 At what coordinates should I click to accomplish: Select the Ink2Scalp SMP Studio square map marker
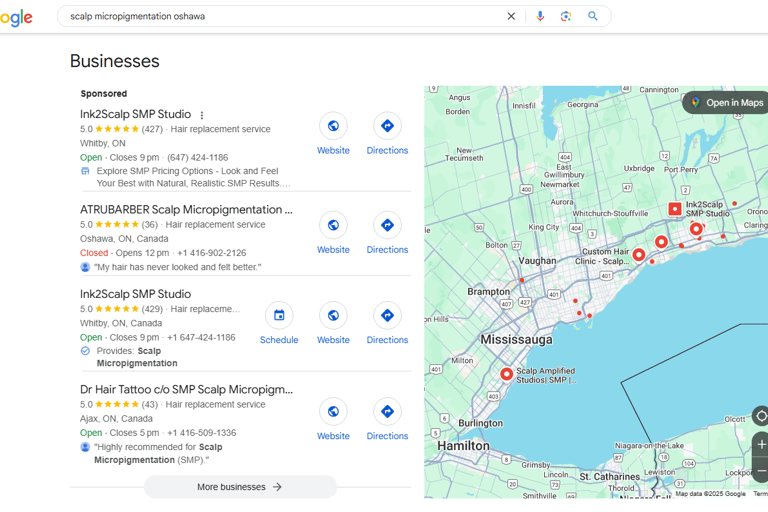[x=675, y=209]
